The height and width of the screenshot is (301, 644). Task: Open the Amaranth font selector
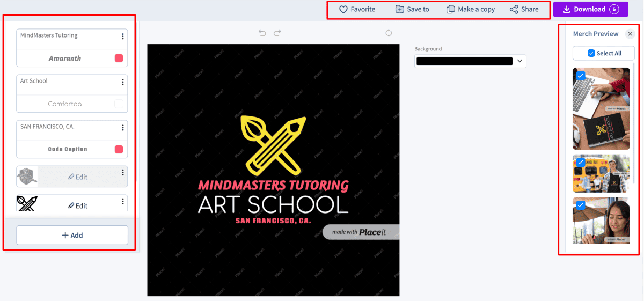point(64,58)
